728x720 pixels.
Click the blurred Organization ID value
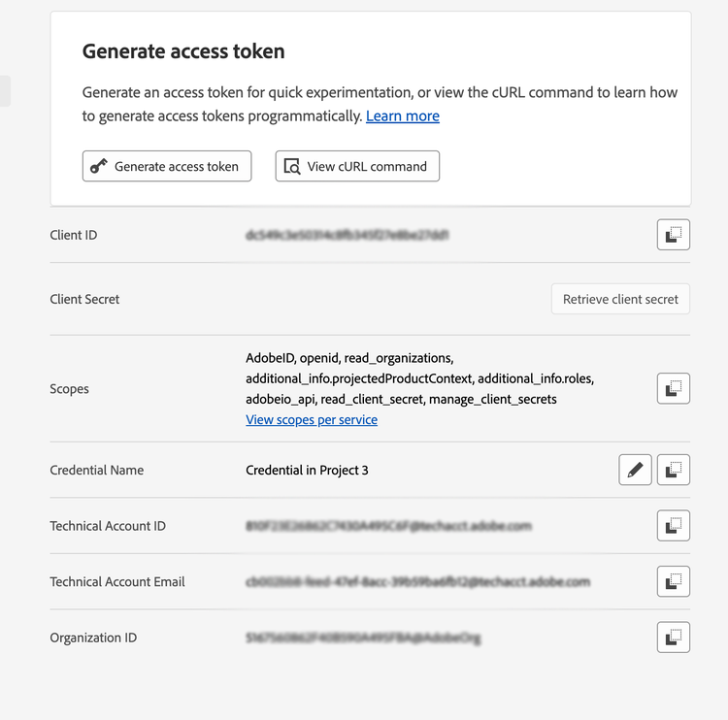click(x=363, y=638)
